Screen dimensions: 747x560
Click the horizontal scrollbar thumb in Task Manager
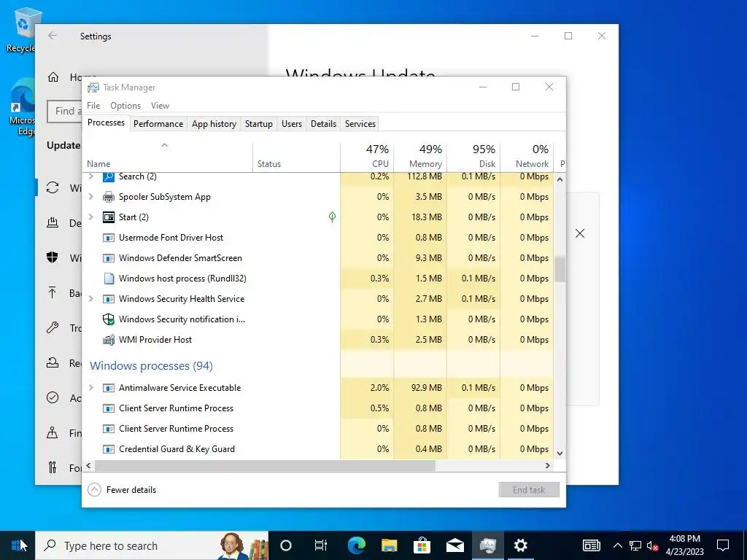265,466
